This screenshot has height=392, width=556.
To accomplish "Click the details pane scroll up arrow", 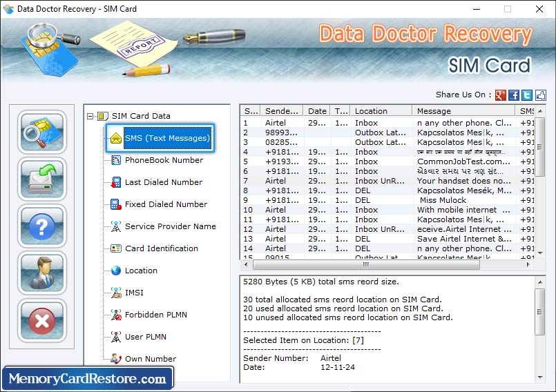I will coord(540,282).
